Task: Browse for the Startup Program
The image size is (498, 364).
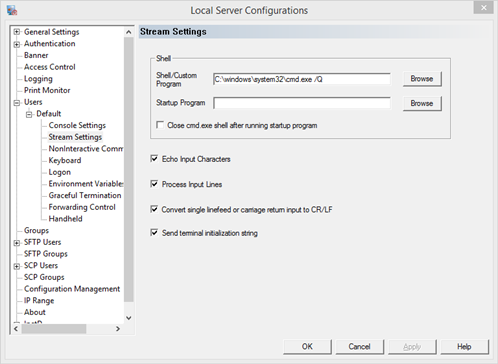Action: pyautogui.click(x=422, y=103)
